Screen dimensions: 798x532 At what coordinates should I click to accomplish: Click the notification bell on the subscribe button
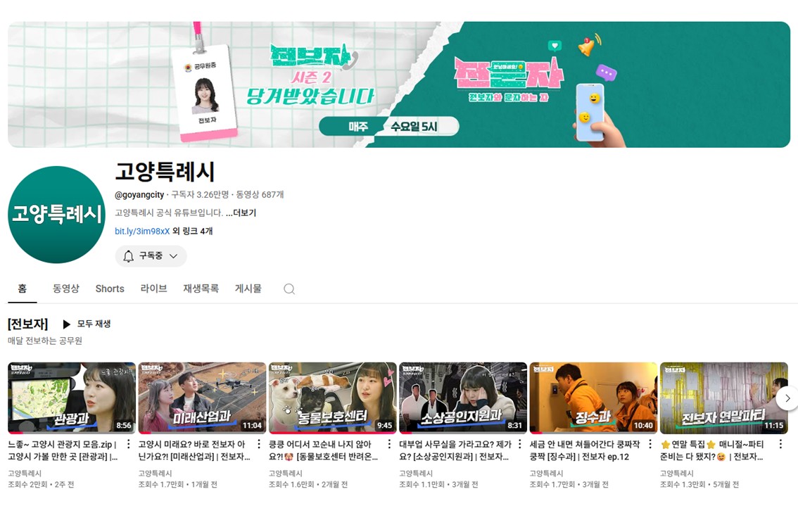(x=129, y=256)
